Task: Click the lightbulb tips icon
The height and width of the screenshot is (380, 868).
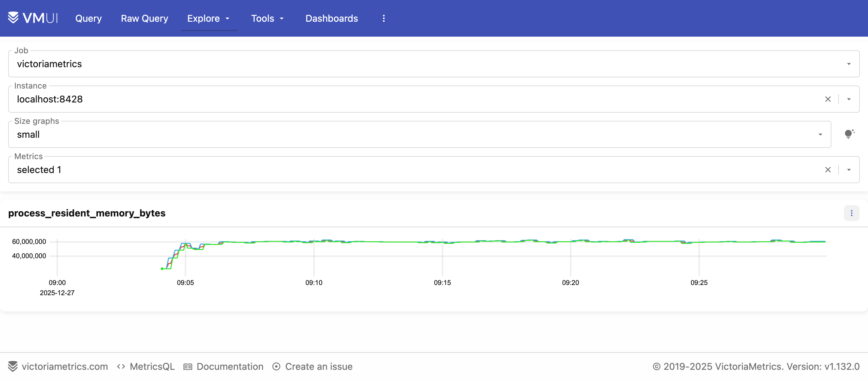Action: [849, 134]
